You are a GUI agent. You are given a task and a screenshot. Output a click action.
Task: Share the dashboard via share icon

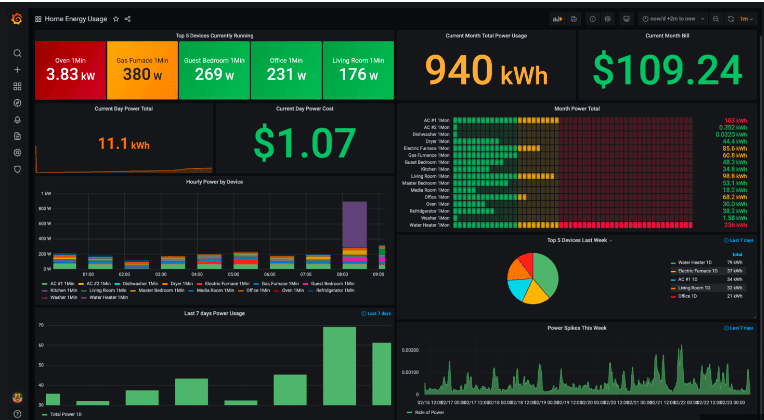(128, 19)
